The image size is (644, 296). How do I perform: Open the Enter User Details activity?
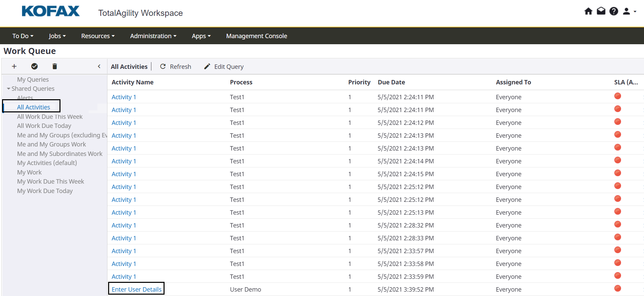137,289
